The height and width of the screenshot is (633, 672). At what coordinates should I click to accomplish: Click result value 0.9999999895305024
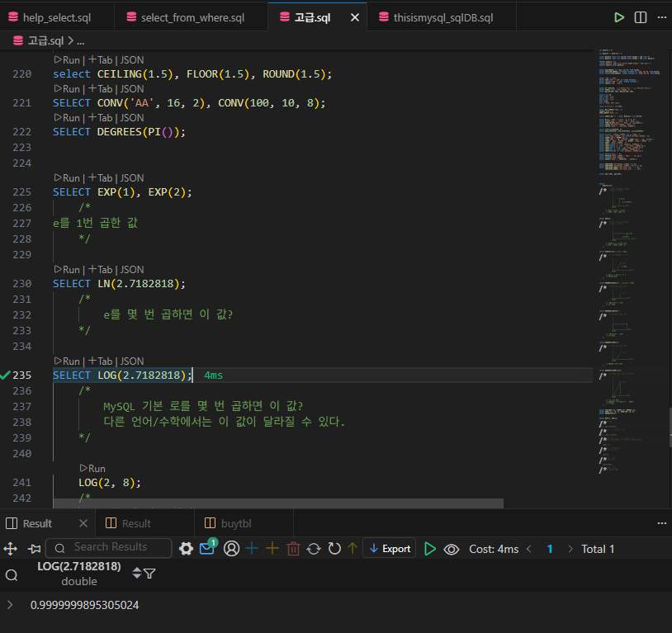point(84,605)
